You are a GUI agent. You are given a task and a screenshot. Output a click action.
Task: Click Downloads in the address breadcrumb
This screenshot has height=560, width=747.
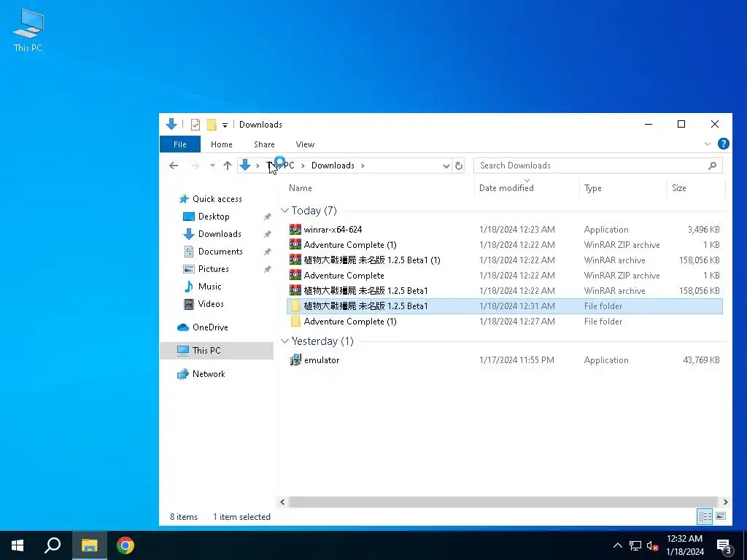click(x=333, y=166)
